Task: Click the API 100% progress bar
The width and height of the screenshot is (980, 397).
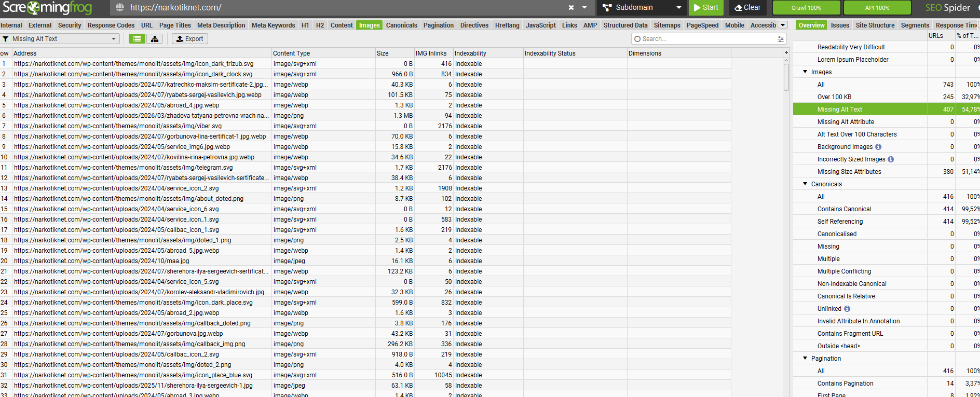Action: tap(877, 8)
